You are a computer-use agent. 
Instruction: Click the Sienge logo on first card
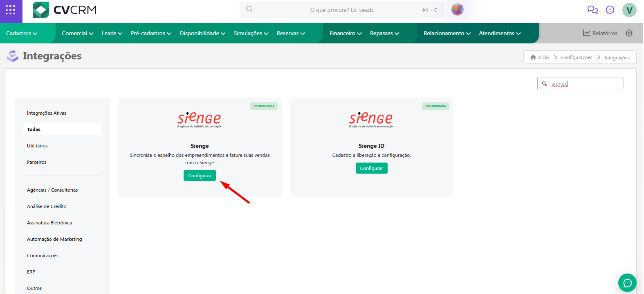click(x=199, y=119)
